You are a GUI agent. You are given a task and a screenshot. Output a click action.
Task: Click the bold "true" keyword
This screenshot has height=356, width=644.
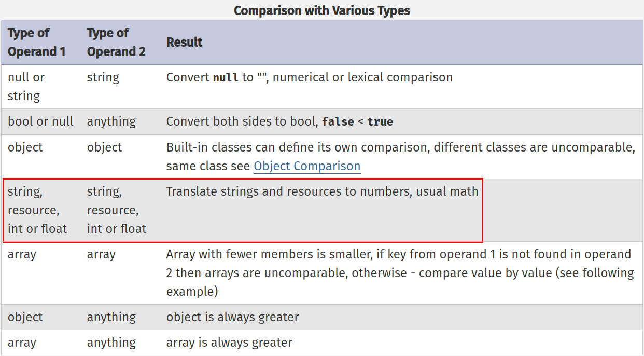click(380, 122)
